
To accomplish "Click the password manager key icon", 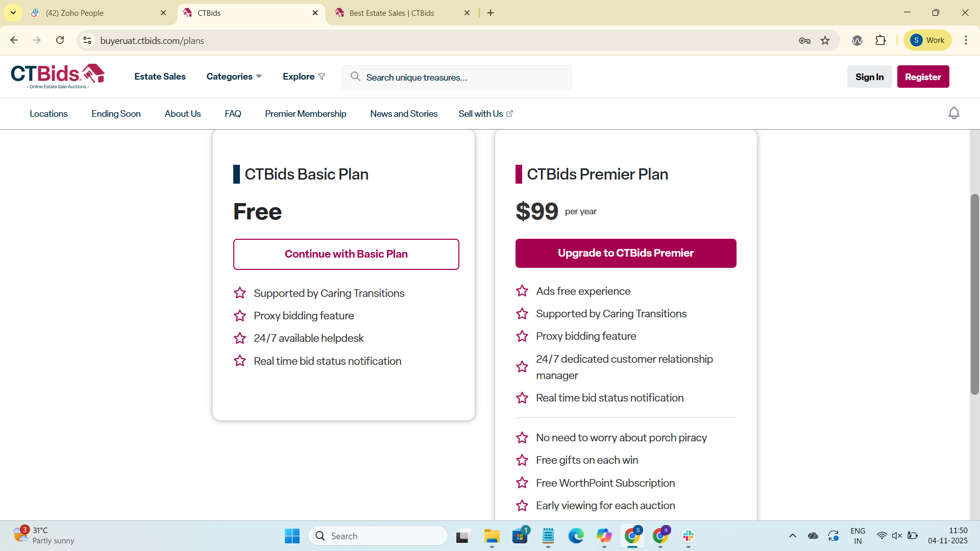I will click(x=804, y=41).
